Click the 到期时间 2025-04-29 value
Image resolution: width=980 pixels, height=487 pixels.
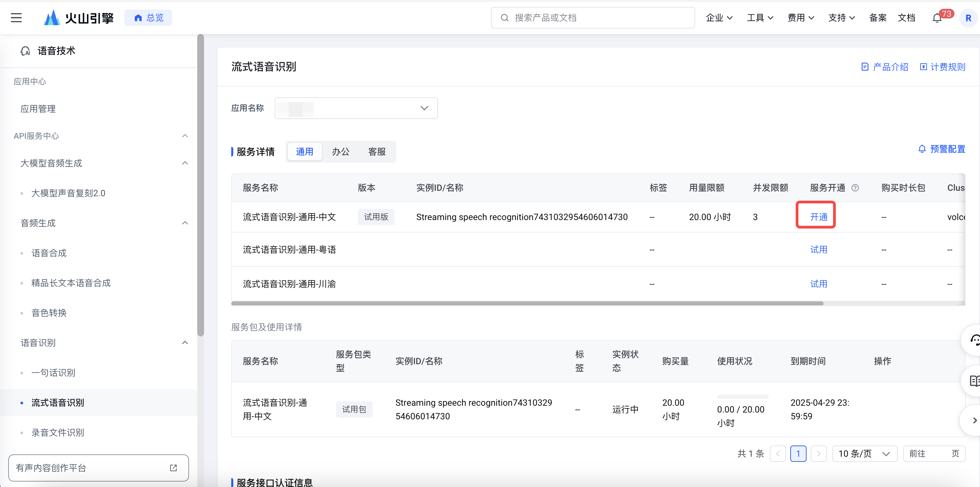(820, 409)
